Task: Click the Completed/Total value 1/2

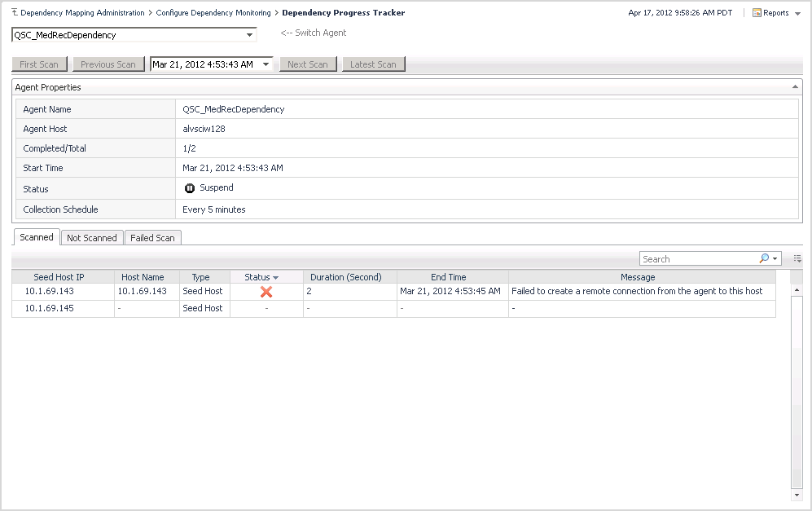Action: tap(189, 148)
